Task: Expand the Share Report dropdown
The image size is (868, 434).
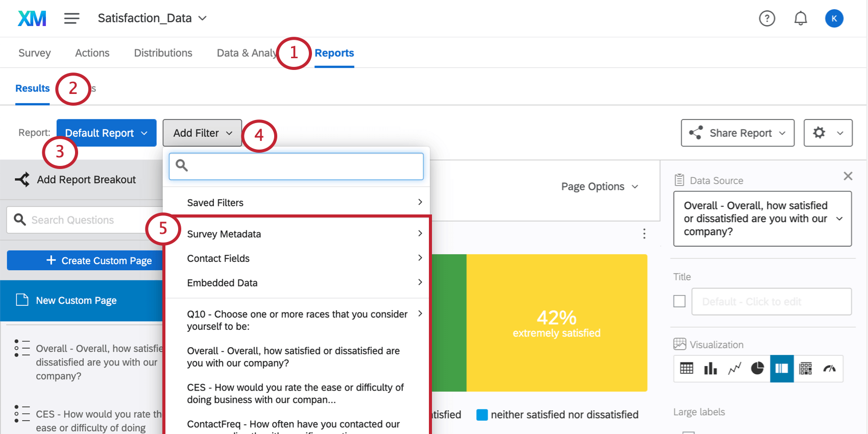Action: pyautogui.click(x=737, y=133)
